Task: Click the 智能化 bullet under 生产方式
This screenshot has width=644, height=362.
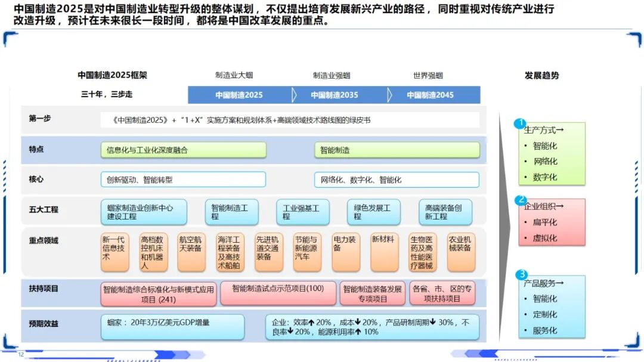Action: (x=545, y=146)
